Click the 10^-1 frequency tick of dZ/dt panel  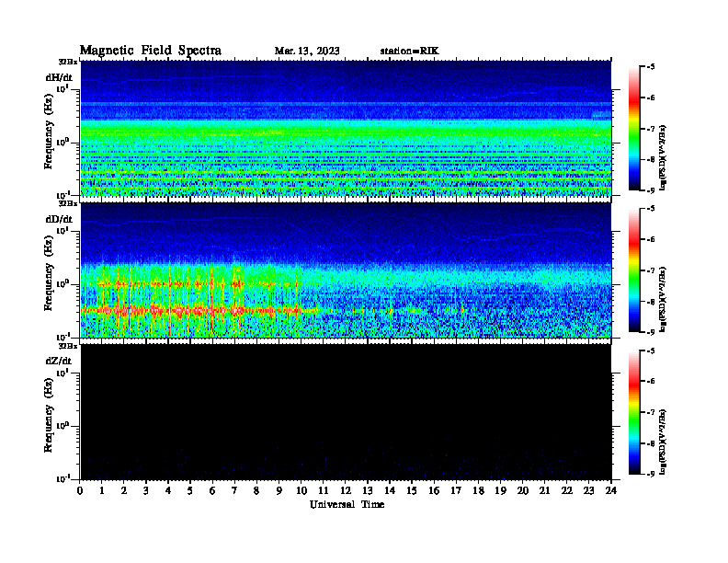coord(63,478)
